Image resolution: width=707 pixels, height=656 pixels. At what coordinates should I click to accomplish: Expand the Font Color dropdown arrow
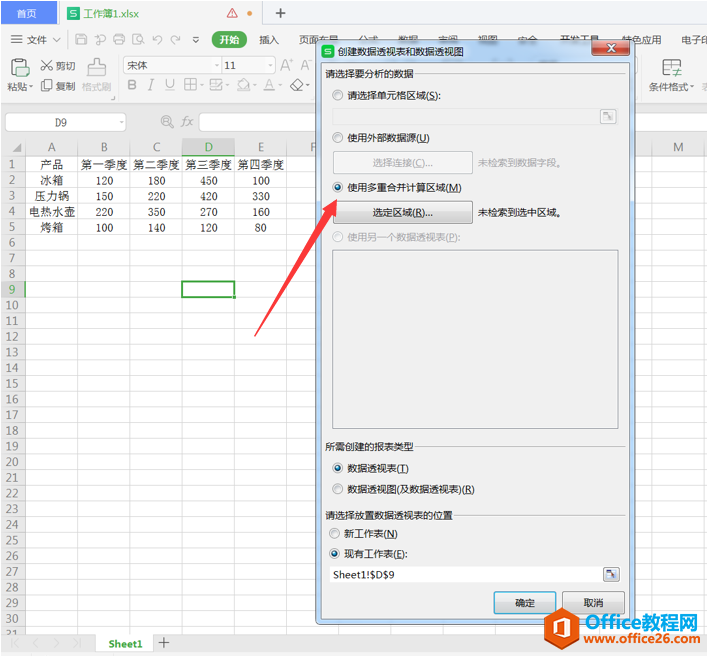pos(280,85)
